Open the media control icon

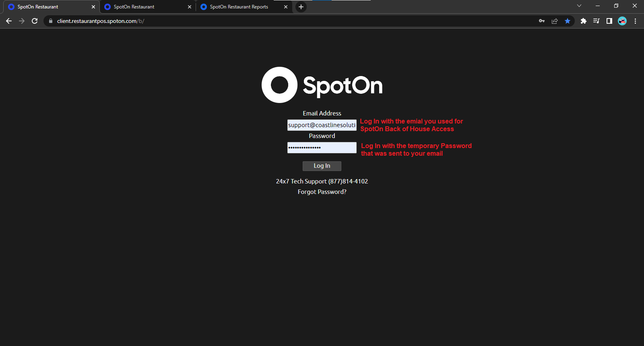[596, 21]
